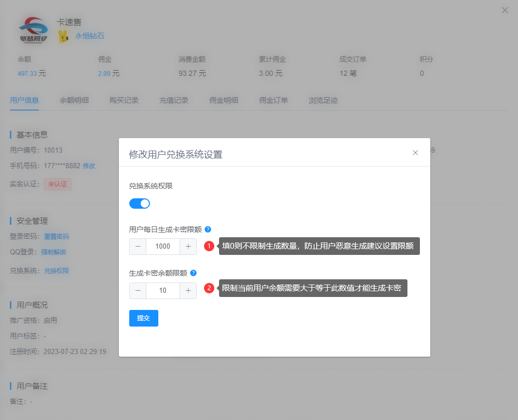Click the 3.00 元 cumulative commission value

point(271,73)
